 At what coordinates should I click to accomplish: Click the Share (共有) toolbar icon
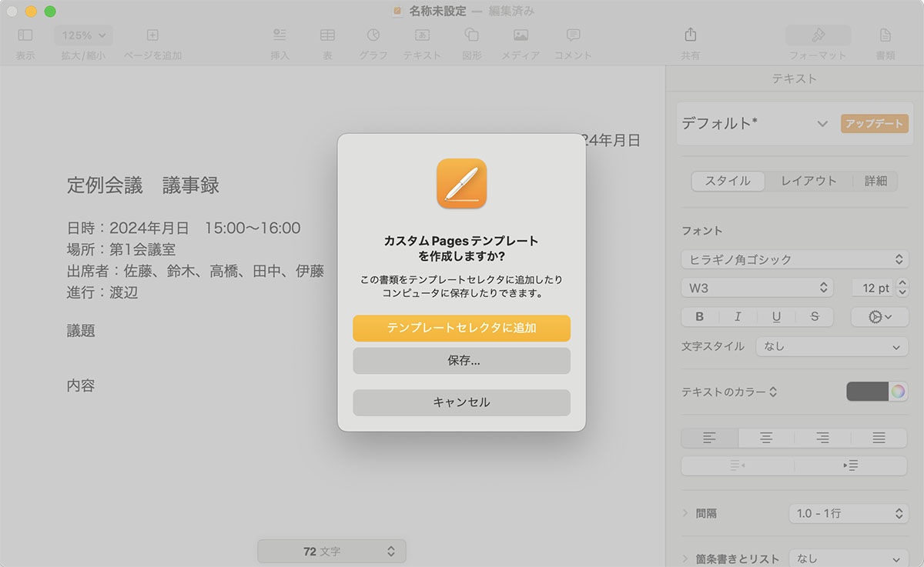[691, 35]
